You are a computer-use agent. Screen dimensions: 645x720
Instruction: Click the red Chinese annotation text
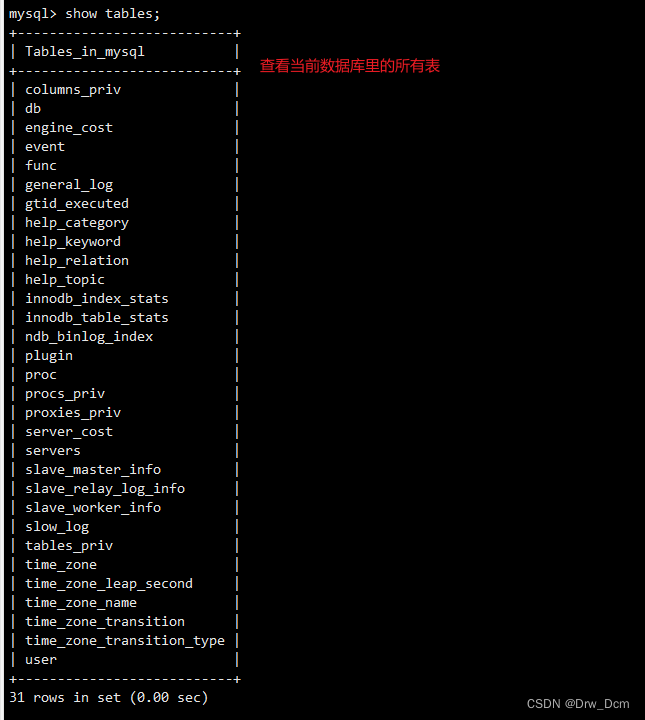click(349, 66)
